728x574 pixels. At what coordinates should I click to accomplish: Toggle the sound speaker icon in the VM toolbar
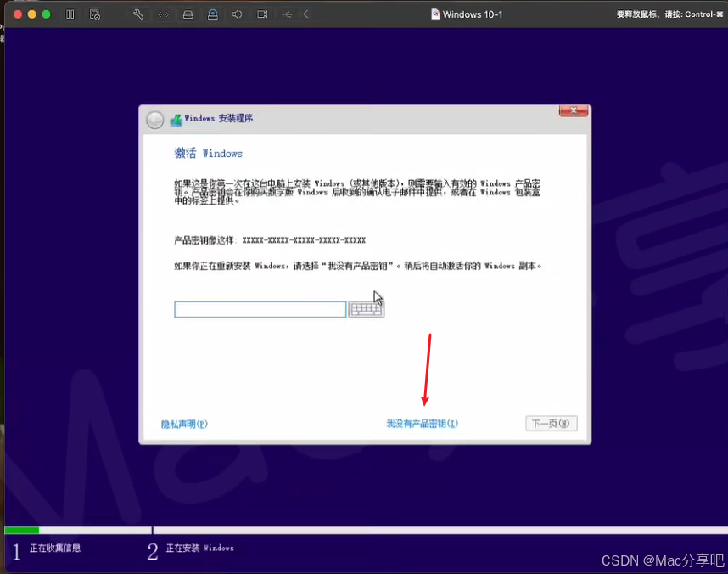pos(238,14)
